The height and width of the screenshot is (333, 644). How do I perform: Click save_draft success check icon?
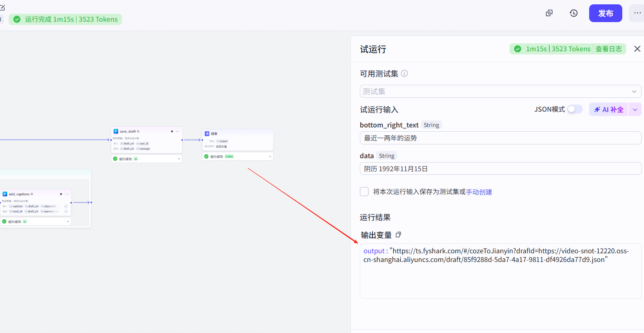click(x=115, y=159)
